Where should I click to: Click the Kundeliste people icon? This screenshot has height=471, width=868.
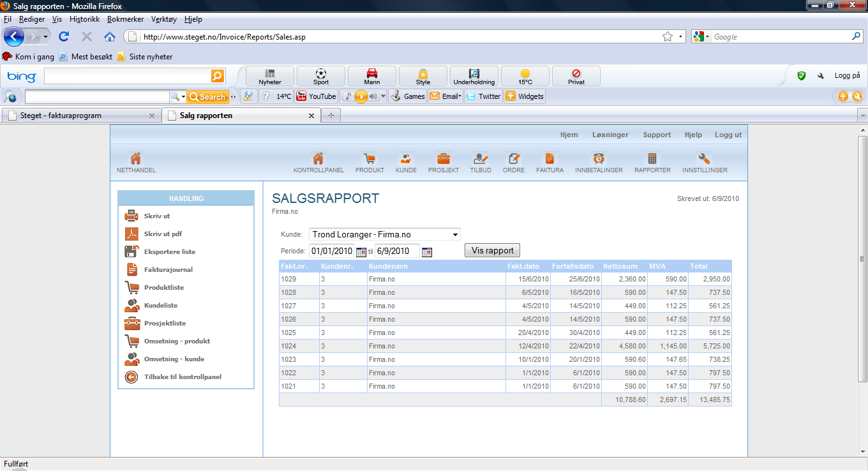(131, 305)
